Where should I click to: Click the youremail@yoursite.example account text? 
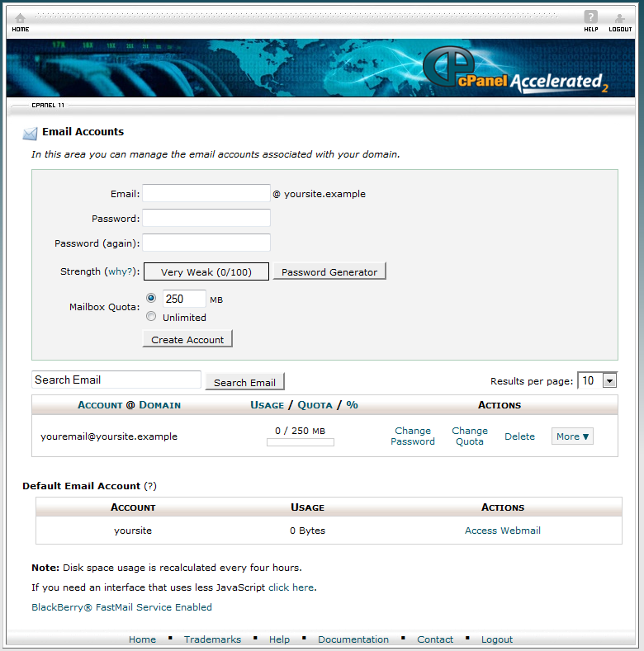point(109,436)
